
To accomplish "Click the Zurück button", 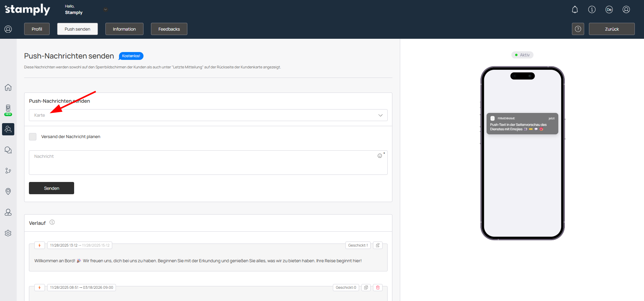I will tap(611, 29).
